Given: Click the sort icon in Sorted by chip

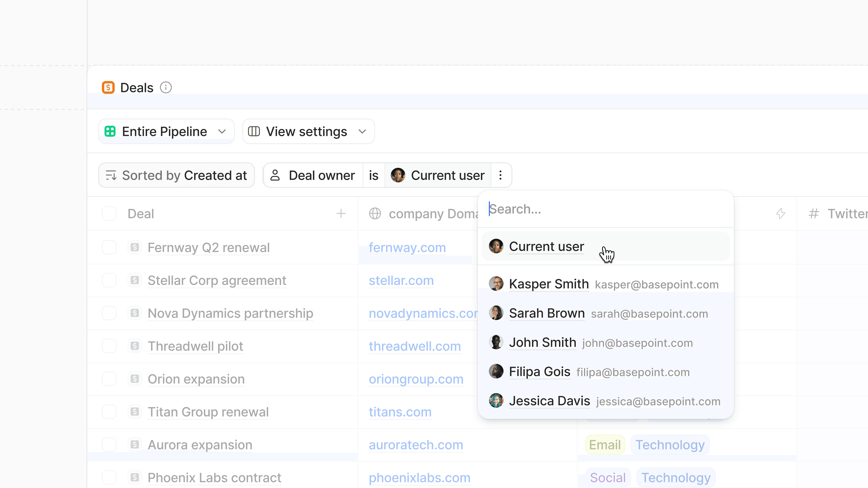Looking at the screenshot, I should 111,175.
